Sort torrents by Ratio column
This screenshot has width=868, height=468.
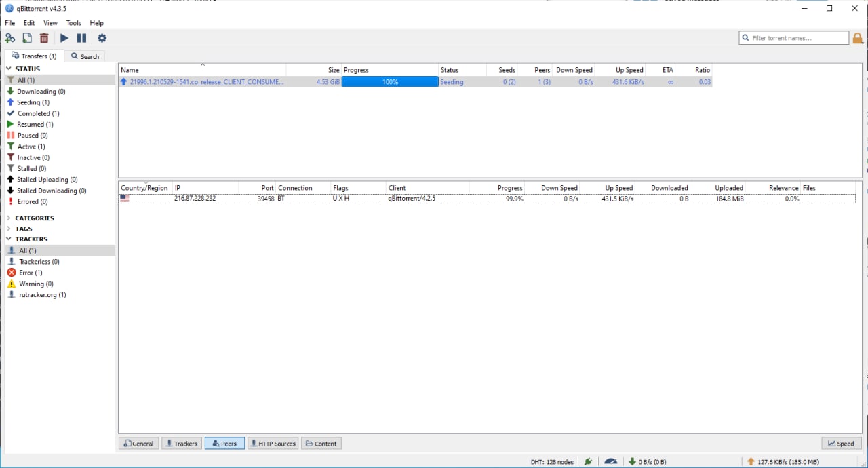(694, 70)
